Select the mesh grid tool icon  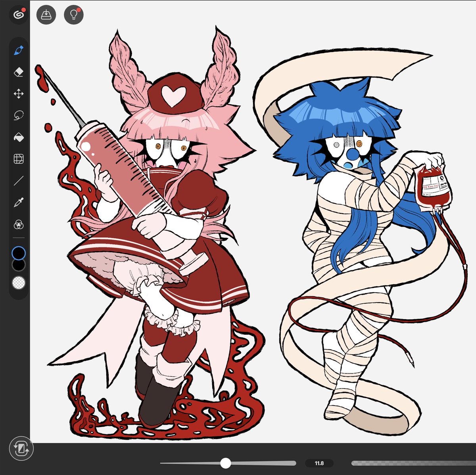pyautogui.click(x=19, y=159)
